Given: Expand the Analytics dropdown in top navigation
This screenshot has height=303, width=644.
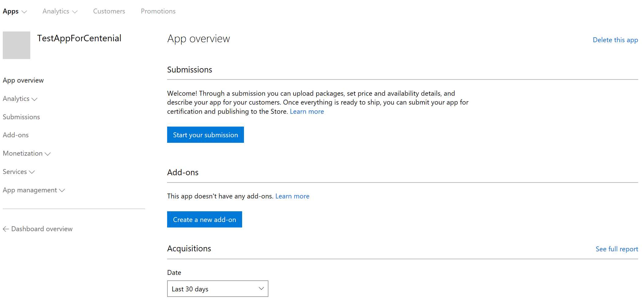Looking at the screenshot, I should point(59,11).
